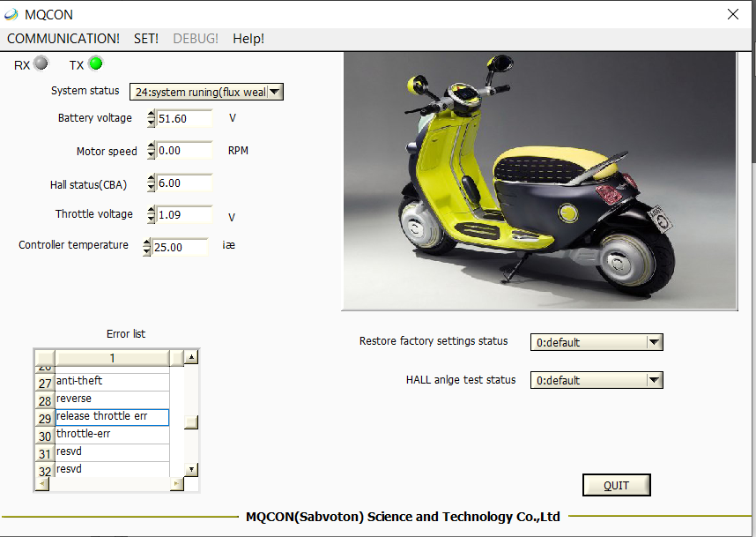Click error list scroll down arrow
Image resolution: width=756 pixels, height=537 pixels.
tap(191, 470)
